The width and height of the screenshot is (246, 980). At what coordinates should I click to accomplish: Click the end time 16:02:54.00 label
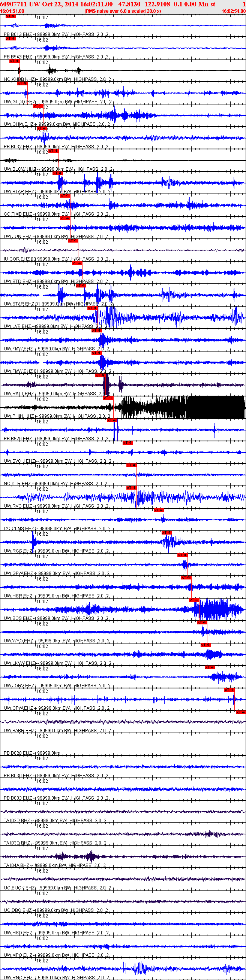click(233, 11)
